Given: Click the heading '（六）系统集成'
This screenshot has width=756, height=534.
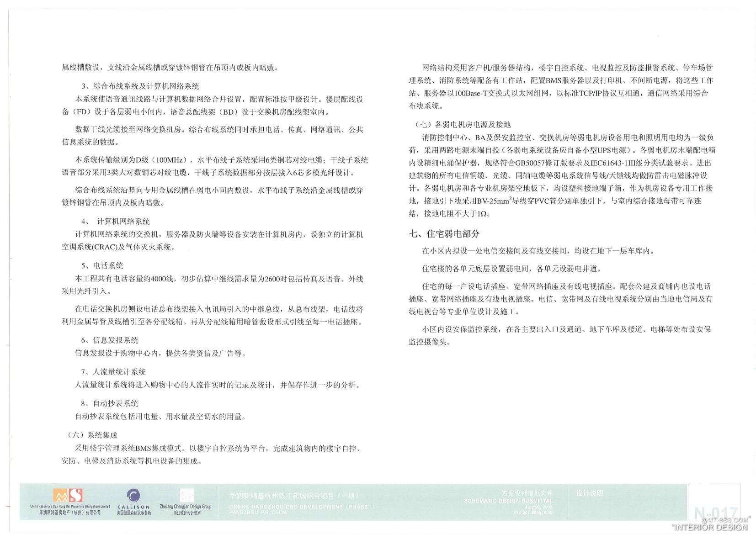Looking at the screenshot, I should point(93,435).
